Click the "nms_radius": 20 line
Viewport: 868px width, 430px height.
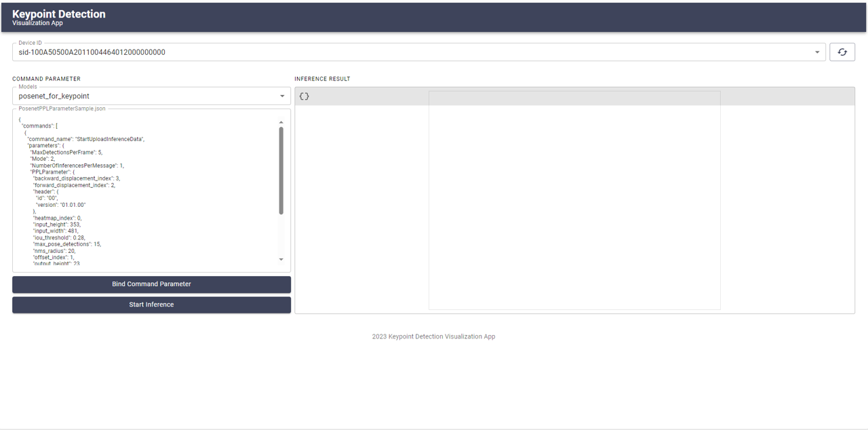coord(54,251)
